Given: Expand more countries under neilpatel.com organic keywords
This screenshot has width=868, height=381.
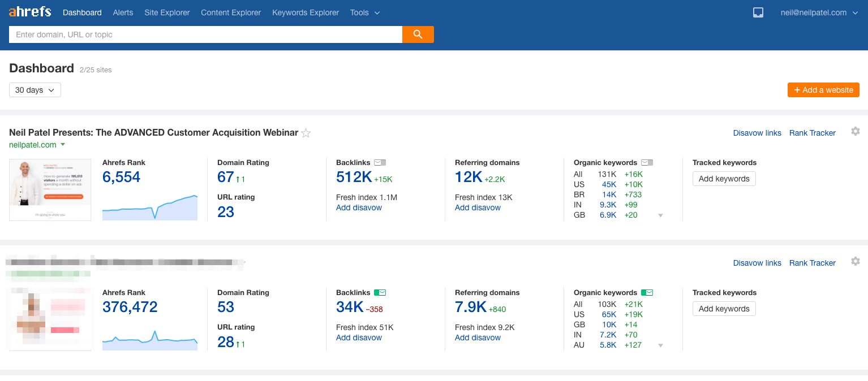Looking at the screenshot, I should (x=660, y=215).
